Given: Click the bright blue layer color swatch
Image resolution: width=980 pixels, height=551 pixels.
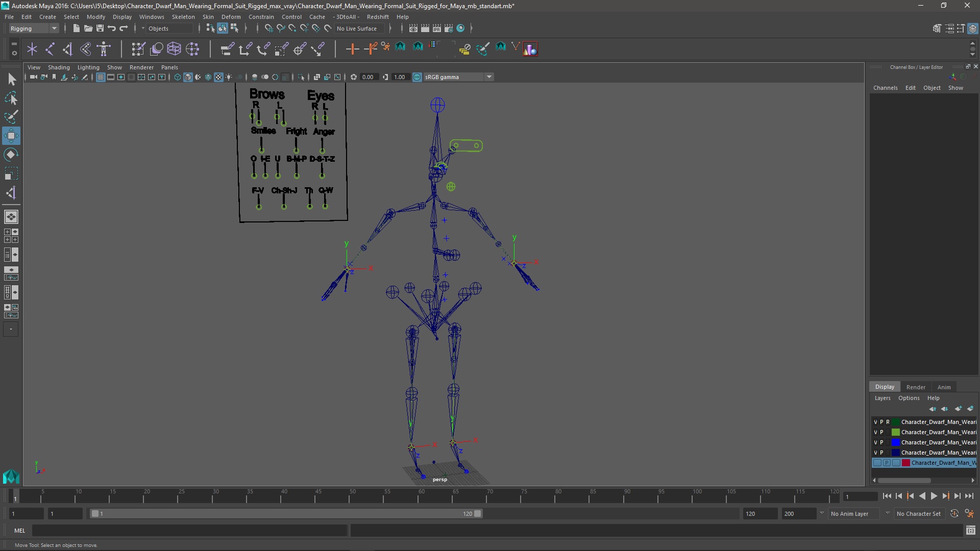Looking at the screenshot, I should (x=895, y=442).
